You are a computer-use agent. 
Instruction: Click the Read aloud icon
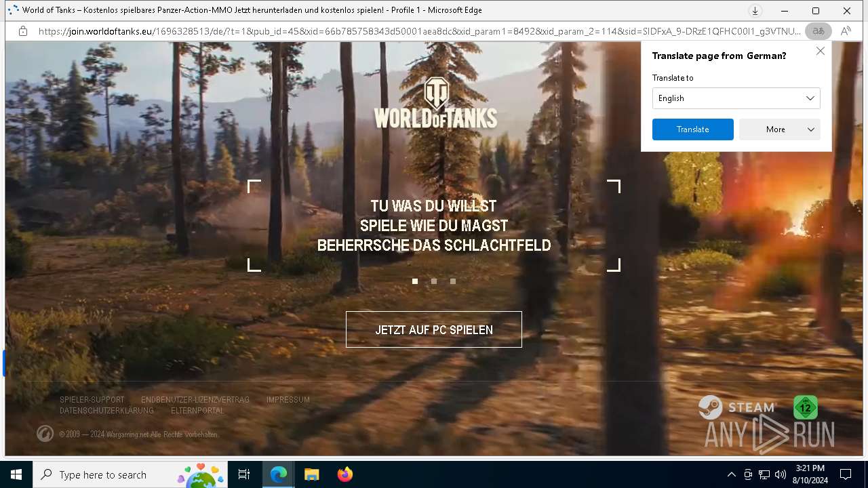(x=846, y=31)
